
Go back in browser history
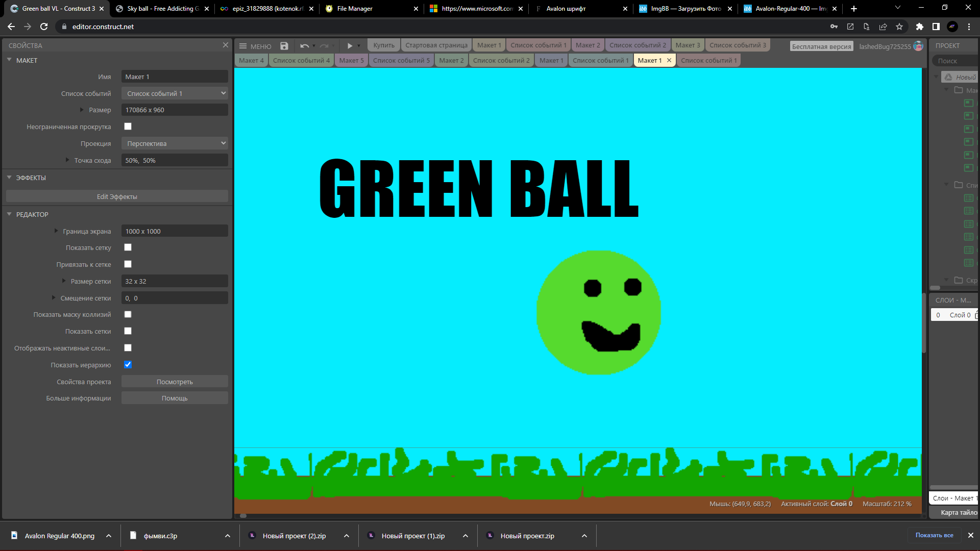tap(11, 27)
